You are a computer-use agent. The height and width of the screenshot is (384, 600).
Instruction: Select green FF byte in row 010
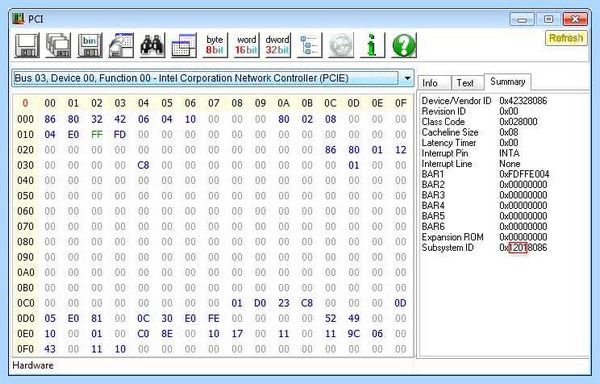tap(97, 135)
